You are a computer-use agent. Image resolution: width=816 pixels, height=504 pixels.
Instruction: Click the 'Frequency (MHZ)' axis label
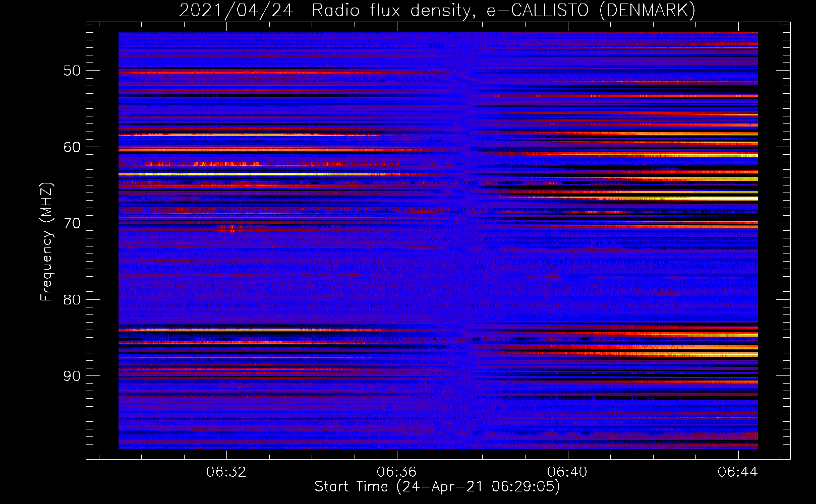(x=46, y=242)
